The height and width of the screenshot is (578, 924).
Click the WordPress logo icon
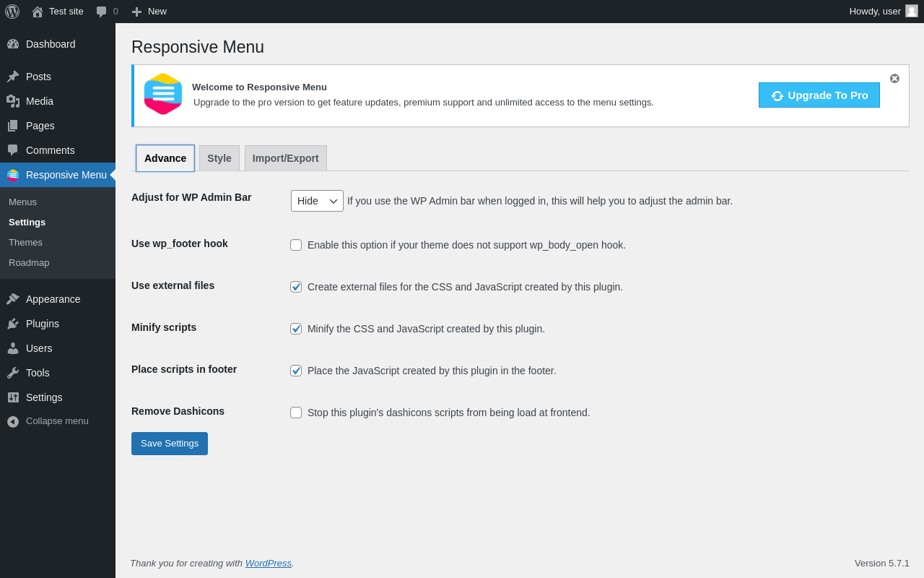click(x=12, y=12)
